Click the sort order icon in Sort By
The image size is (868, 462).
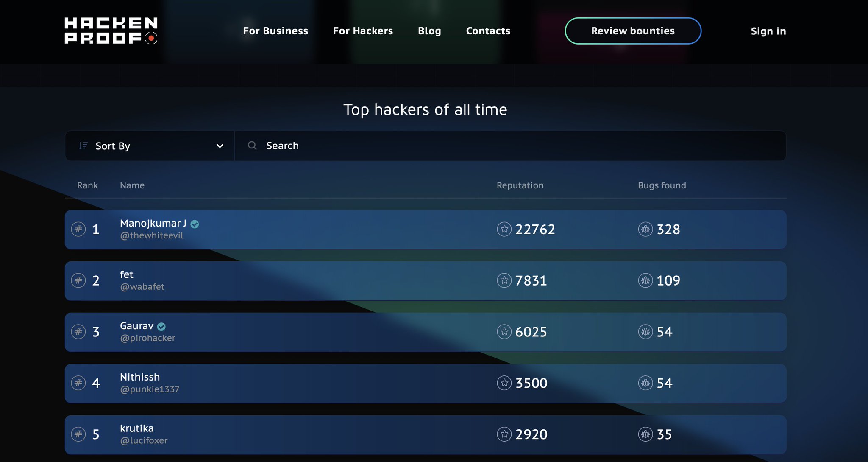pyautogui.click(x=83, y=146)
